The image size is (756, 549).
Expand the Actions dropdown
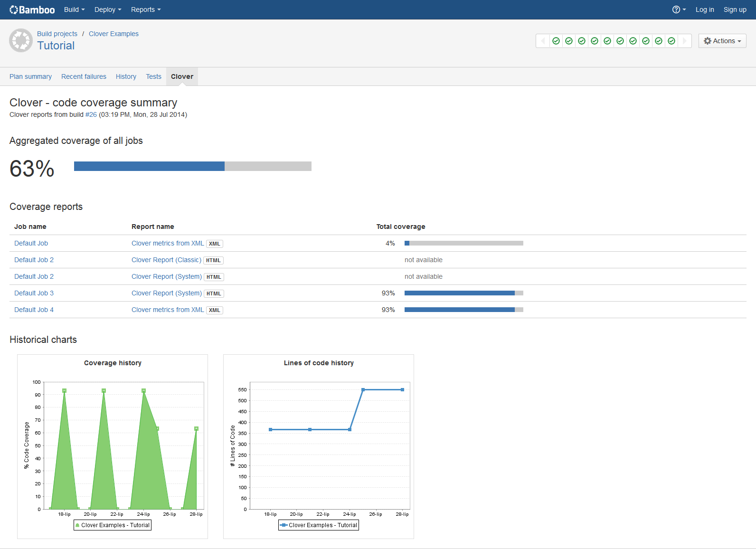pyautogui.click(x=722, y=41)
